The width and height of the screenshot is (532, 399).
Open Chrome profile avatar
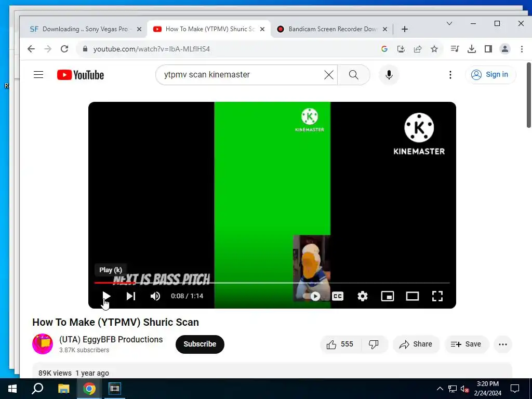(505, 49)
